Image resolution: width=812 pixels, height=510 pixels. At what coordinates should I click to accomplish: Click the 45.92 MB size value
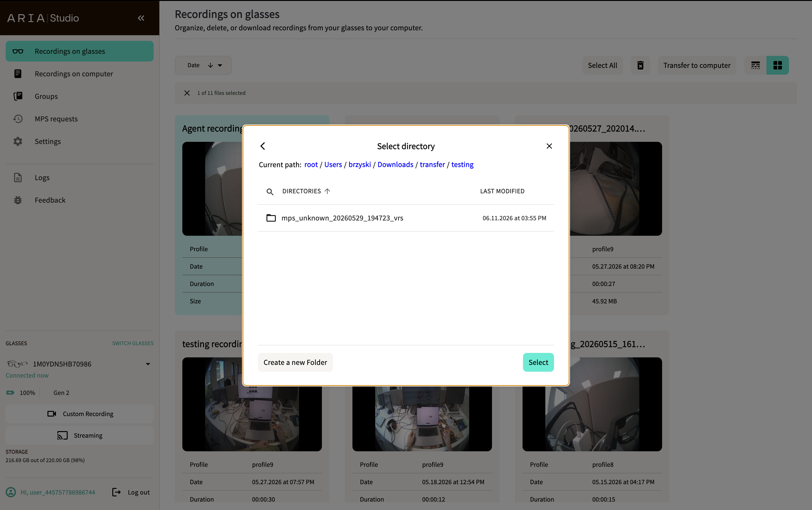tap(604, 301)
